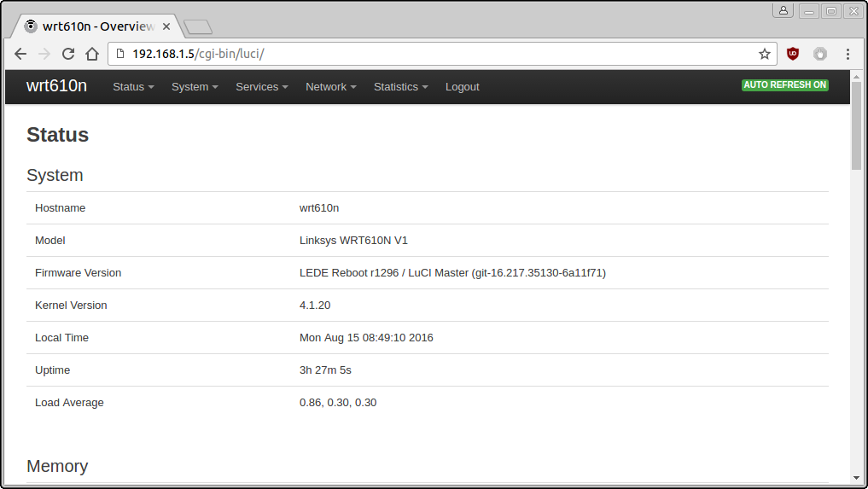
Task: Click the scrollbar up arrow
Action: pyautogui.click(x=856, y=77)
